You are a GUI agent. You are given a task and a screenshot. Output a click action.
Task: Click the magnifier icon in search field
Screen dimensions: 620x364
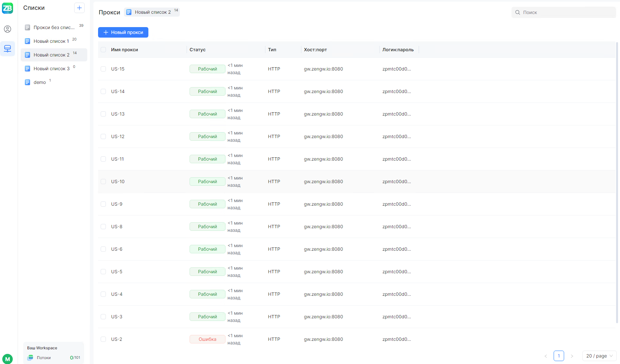(517, 12)
